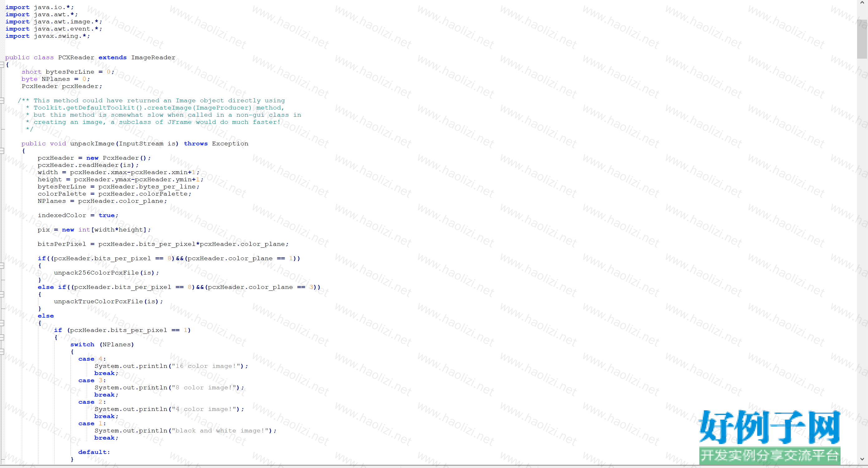Collapse the Javadoc comment block fold marker

click(2, 100)
